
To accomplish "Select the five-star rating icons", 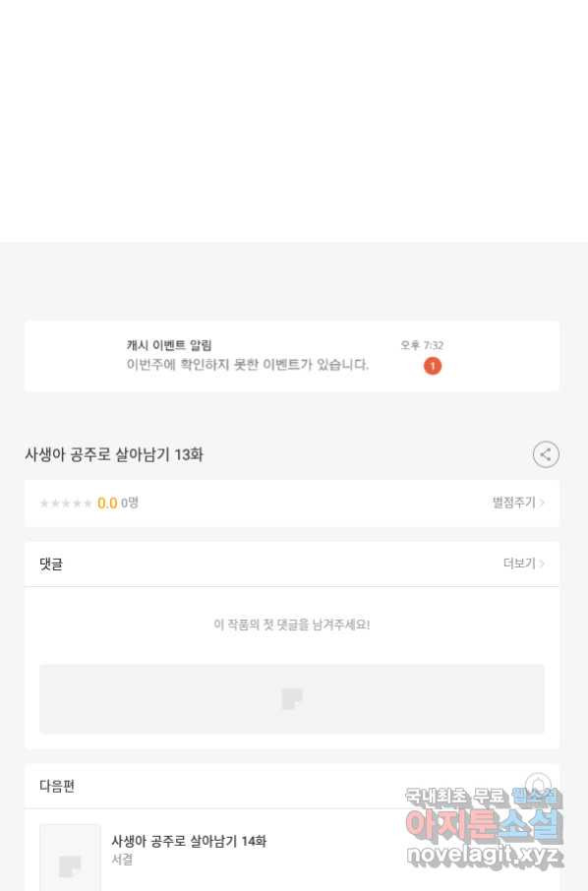I will point(66,504).
